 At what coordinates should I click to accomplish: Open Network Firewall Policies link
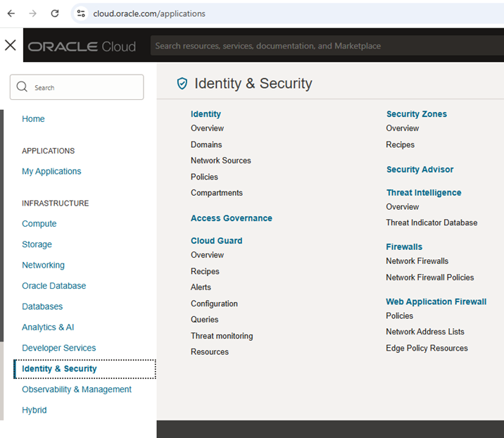click(430, 277)
